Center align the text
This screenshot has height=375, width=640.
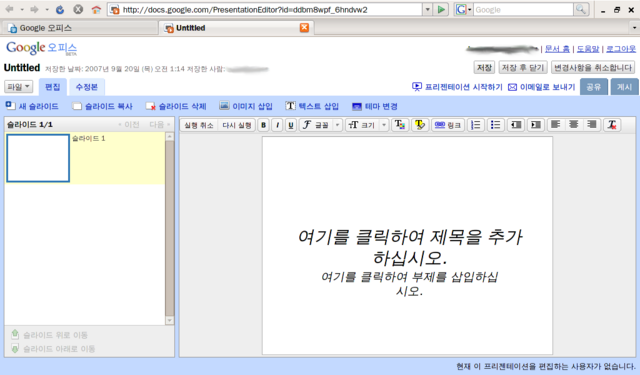click(573, 125)
